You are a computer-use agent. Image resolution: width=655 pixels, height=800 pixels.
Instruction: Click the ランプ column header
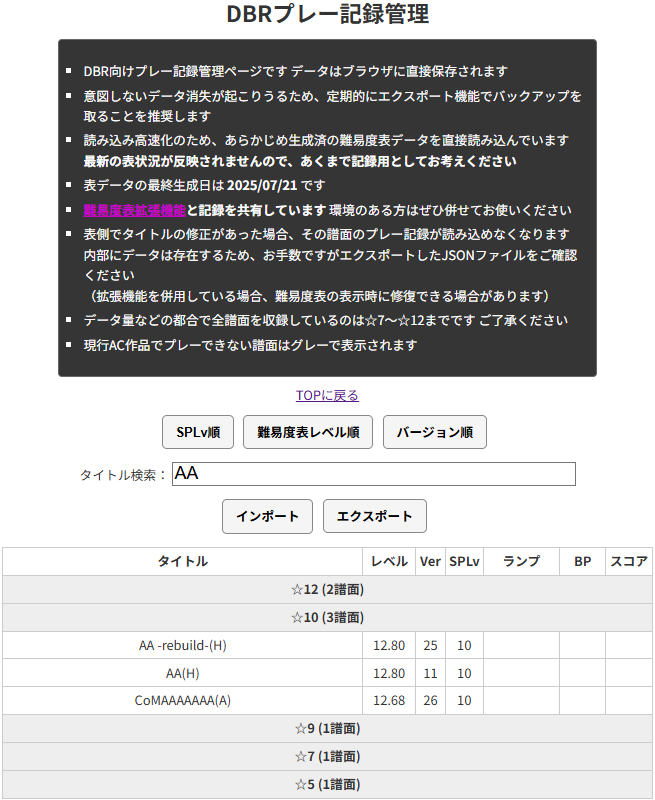pos(521,562)
